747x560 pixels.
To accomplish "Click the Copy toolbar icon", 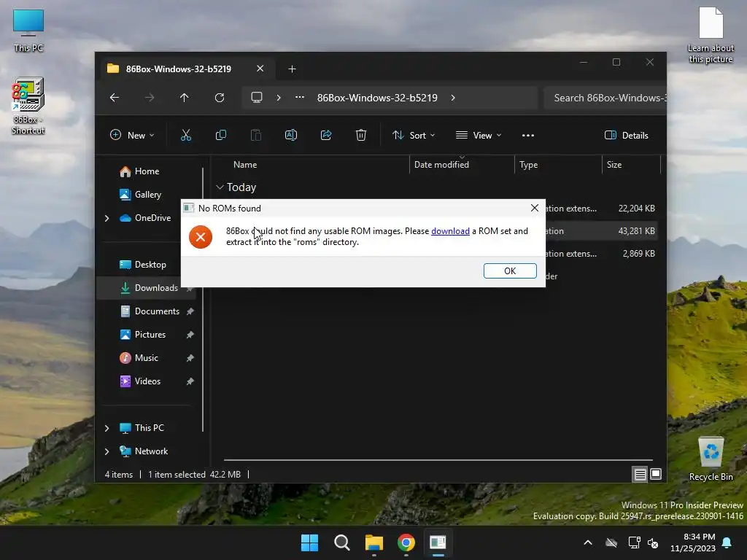I will pyautogui.click(x=221, y=135).
